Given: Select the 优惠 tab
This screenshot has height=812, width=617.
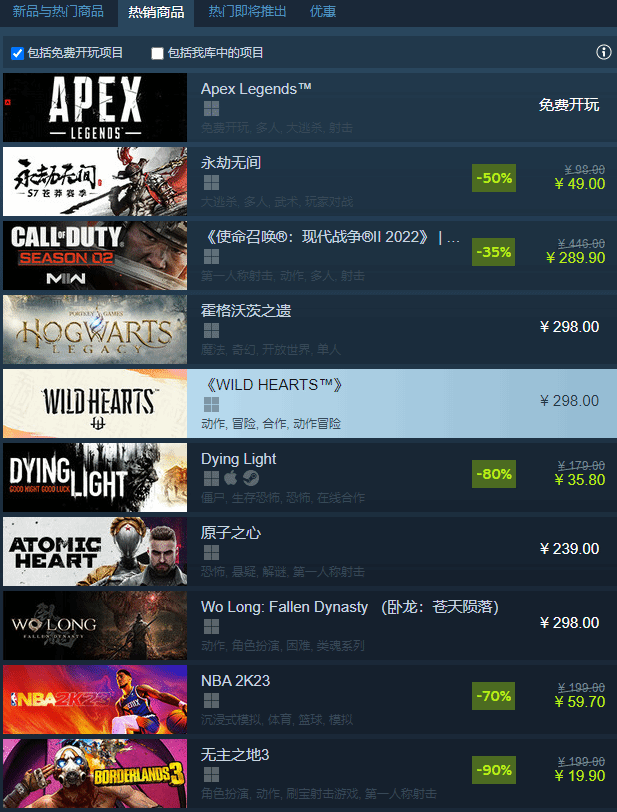Looking at the screenshot, I should tap(323, 11).
